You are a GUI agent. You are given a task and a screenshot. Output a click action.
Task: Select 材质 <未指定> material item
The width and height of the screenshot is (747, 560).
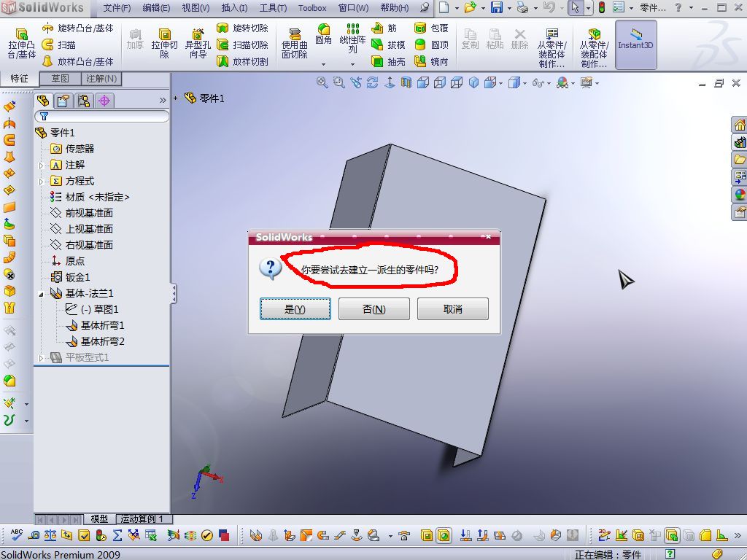pyautogui.click(x=90, y=197)
